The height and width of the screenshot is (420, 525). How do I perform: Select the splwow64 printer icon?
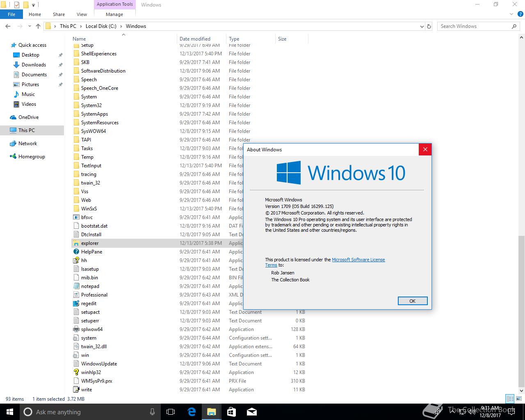point(76,329)
